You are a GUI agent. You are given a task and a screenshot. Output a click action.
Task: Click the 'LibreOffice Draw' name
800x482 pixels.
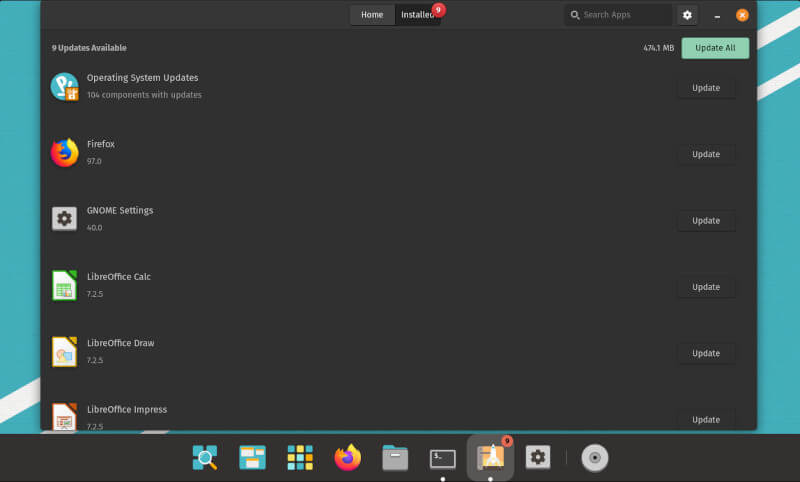tap(120, 343)
